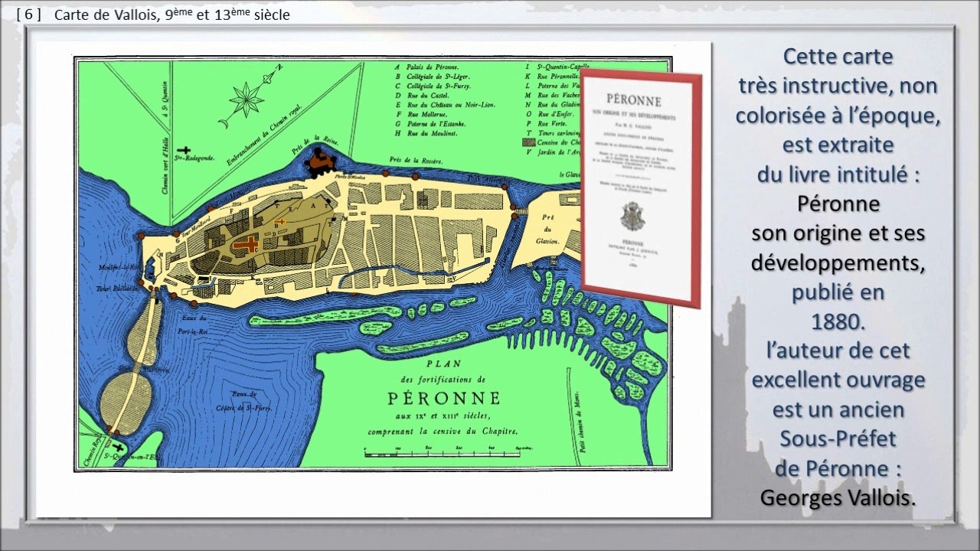This screenshot has height=551, width=980.
Task: Click the caption year '1880.'
Action: pos(838,321)
